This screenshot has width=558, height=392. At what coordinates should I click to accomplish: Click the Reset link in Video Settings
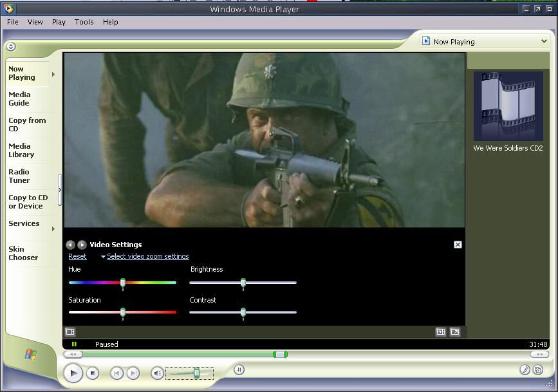point(77,256)
